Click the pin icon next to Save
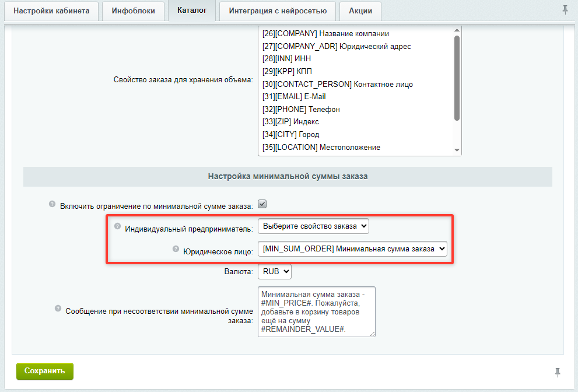Image resolution: width=578 pixels, height=392 pixels. tap(558, 372)
